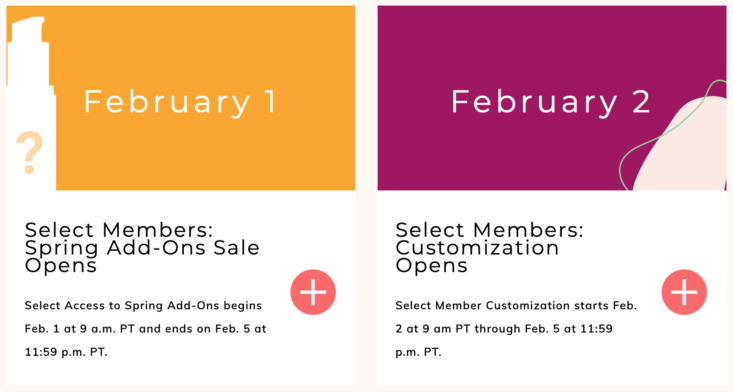Expand the Customization Opens plus button
Viewport: 733px width, 392px height.
(x=684, y=292)
